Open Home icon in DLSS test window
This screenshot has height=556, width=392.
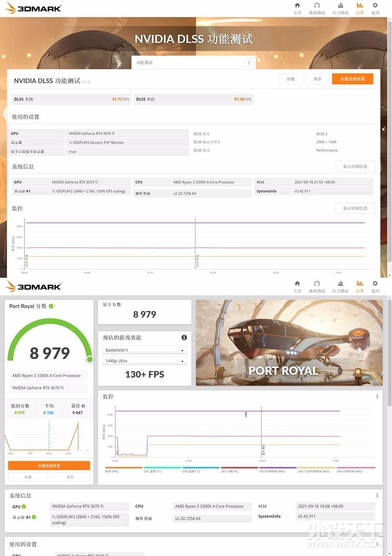point(297,5)
